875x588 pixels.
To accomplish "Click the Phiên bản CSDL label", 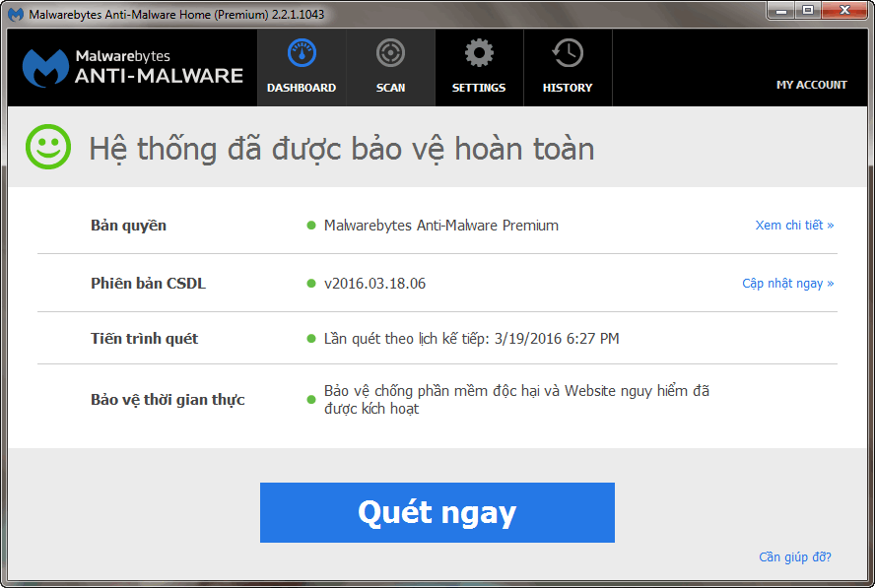I will click(x=149, y=284).
